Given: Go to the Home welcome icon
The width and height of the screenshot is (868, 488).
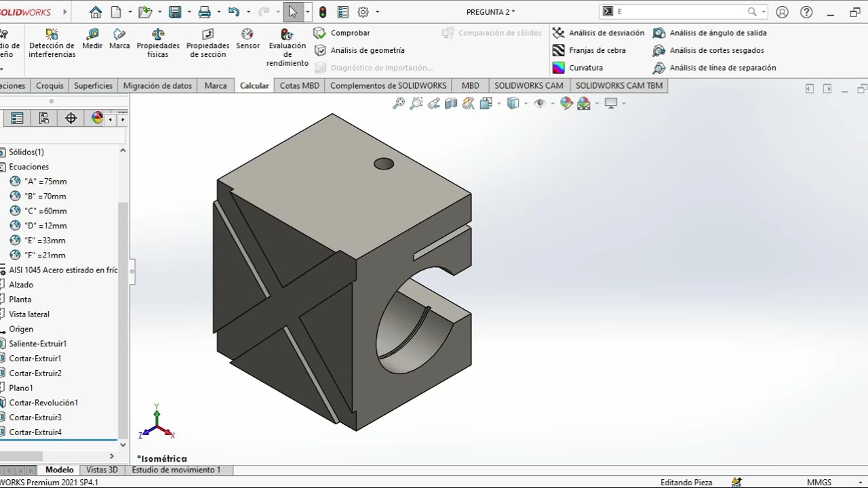Looking at the screenshot, I should [95, 12].
